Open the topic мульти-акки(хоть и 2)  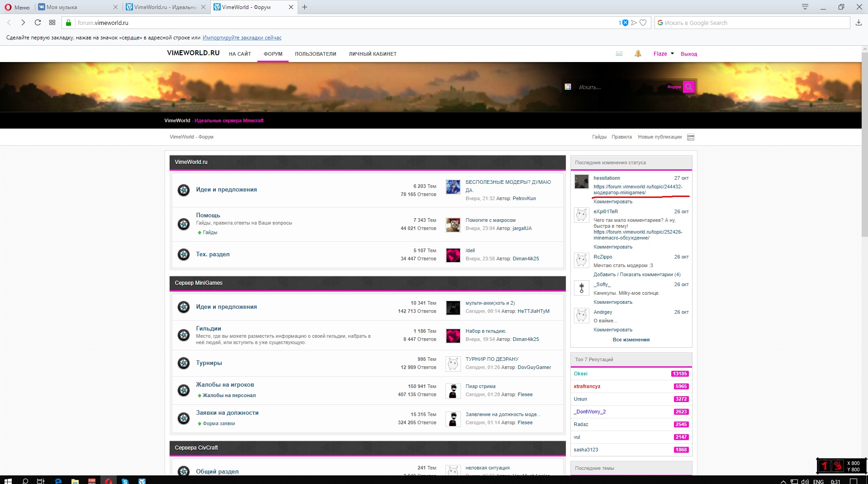pos(490,303)
